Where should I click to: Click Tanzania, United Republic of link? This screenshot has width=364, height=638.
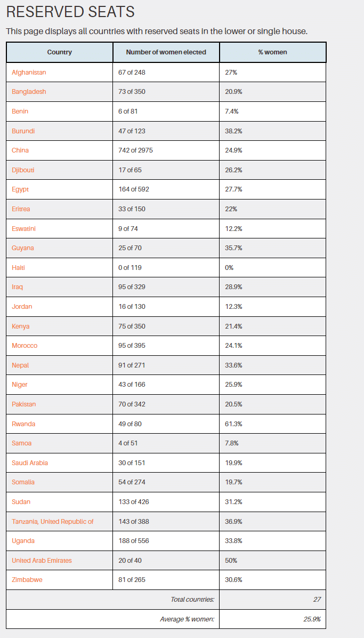pyautogui.click(x=53, y=522)
